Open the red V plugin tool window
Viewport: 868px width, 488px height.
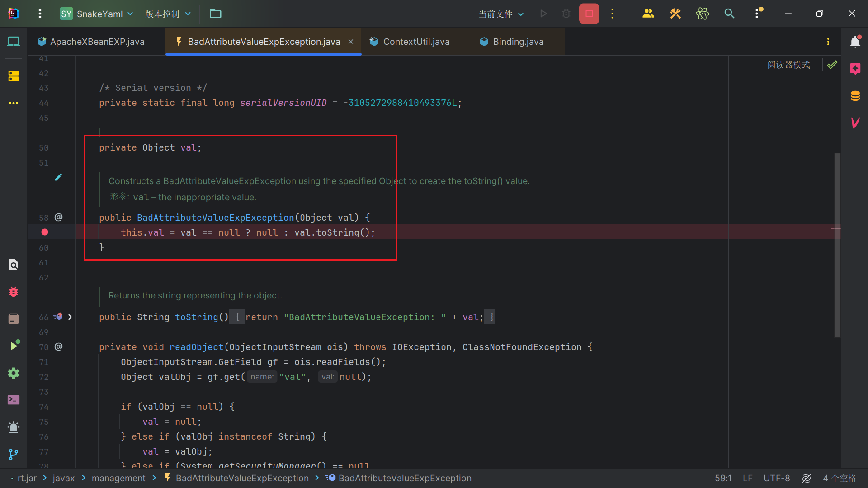(855, 123)
